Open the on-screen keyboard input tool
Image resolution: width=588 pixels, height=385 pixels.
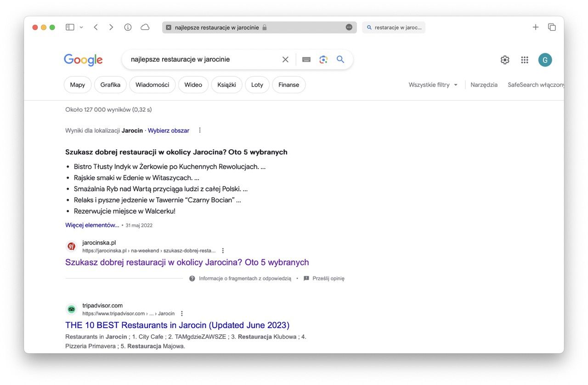click(x=306, y=59)
